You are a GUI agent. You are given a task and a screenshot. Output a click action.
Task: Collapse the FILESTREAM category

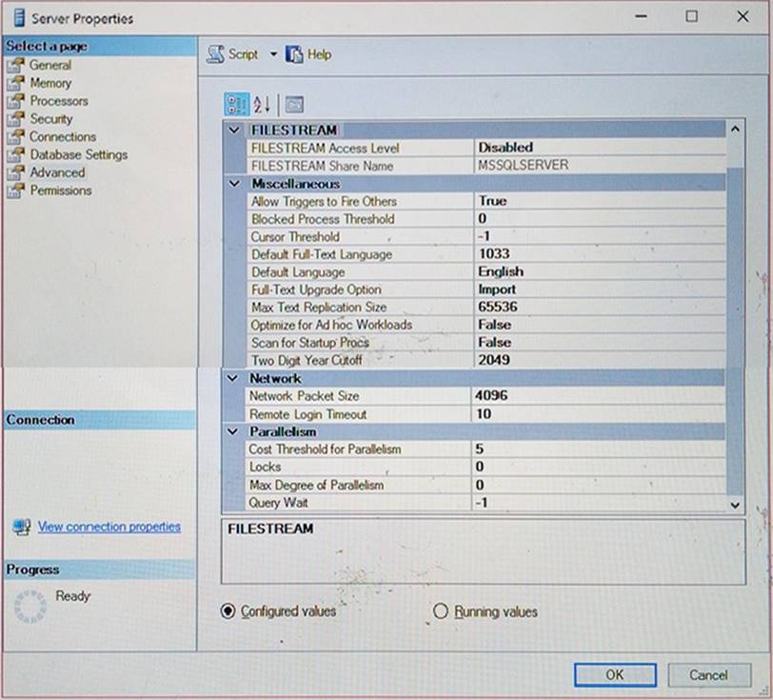pyautogui.click(x=235, y=130)
